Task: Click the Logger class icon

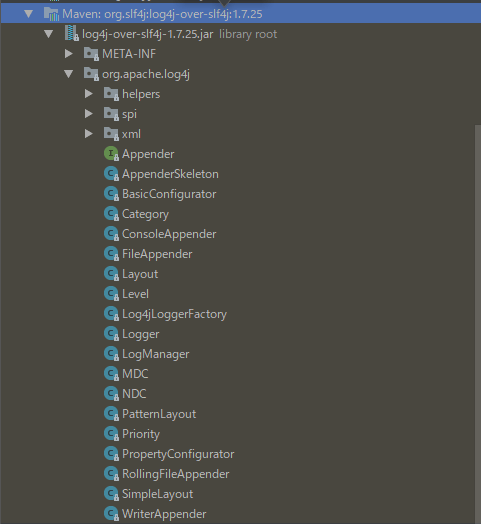Action: [111, 334]
